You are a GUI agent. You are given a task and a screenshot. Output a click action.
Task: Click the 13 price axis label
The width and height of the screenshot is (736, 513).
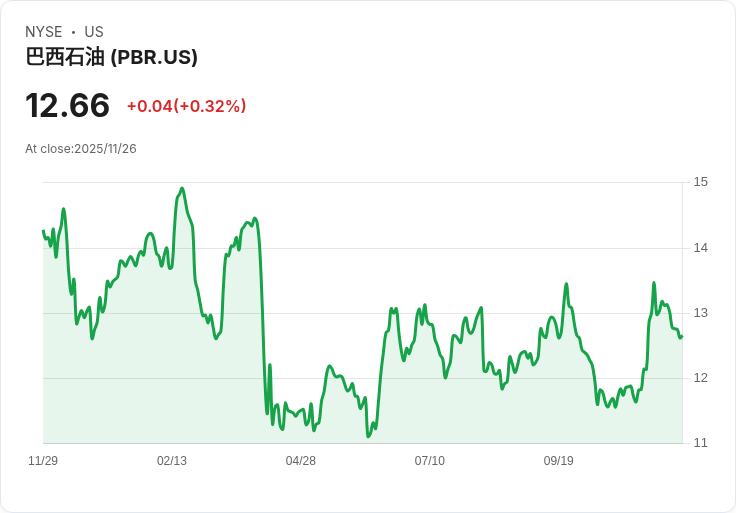[x=700, y=313]
